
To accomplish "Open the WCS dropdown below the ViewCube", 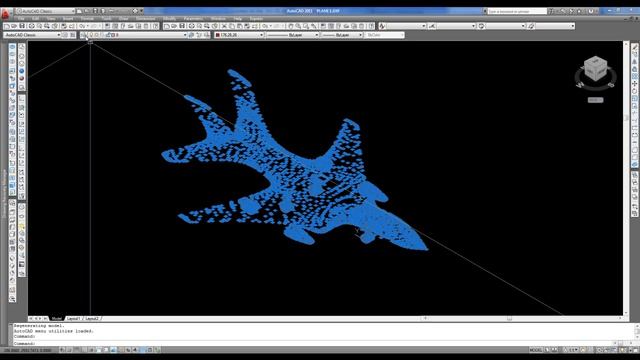I will click(x=595, y=100).
